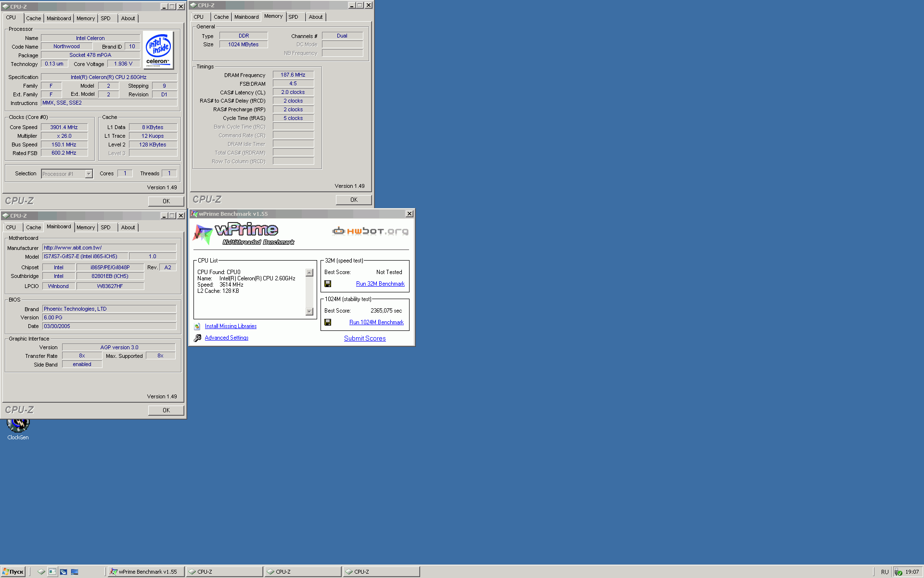Open the Processor #1 selection dropdown

click(x=89, y=174)
